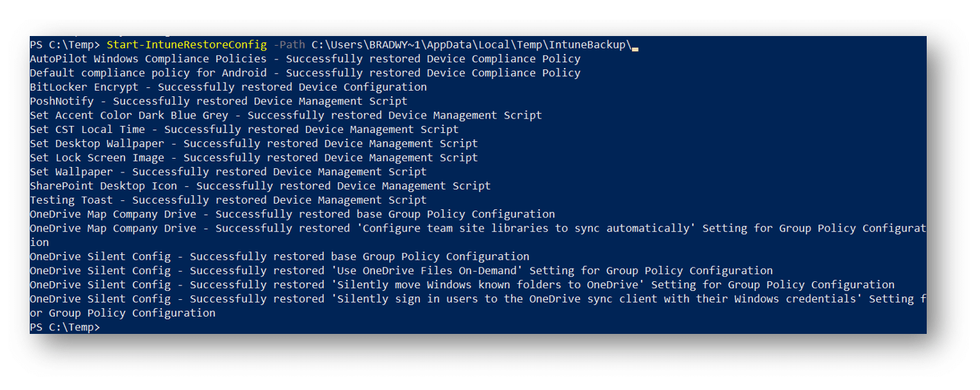The width and height of the screenshot is (980, 390).
Task: Click the Default compliance policy for Android line
Action: click(305, 73)
